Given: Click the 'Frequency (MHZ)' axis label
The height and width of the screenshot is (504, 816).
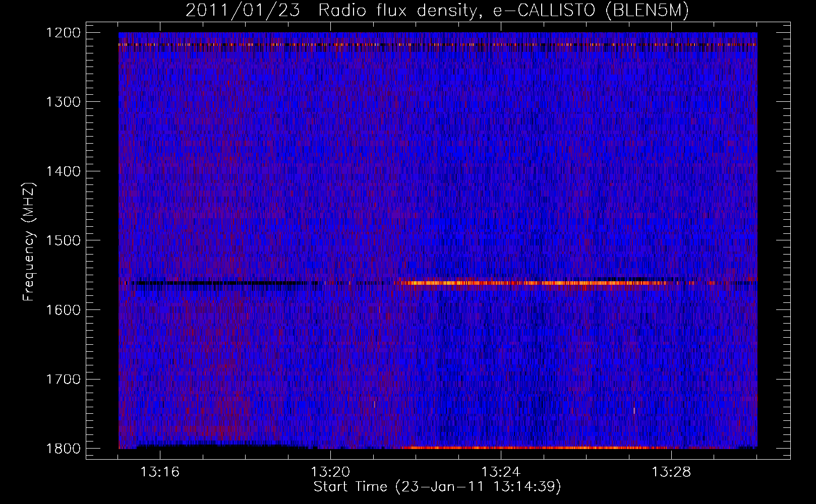Looking at the screenshot, I should tap(29, 242).
